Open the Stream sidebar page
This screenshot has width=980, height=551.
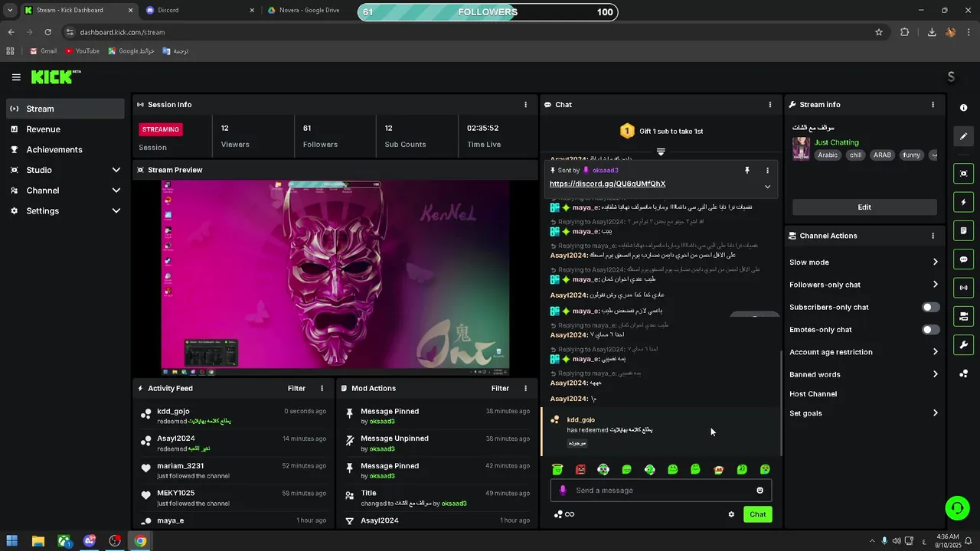pos(65,109)
